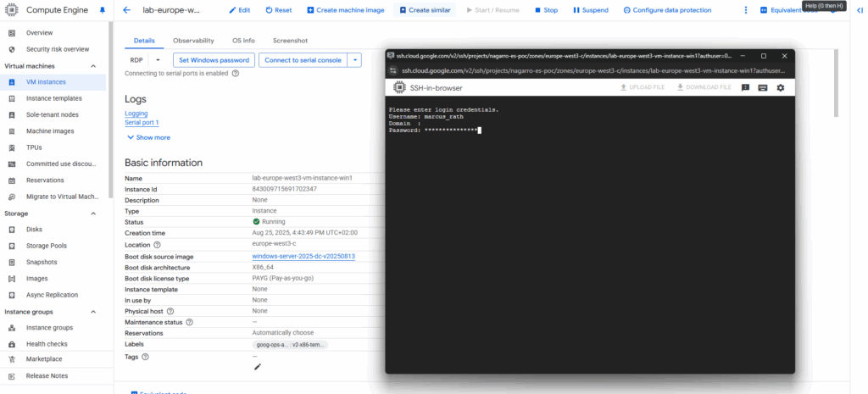Click Edit in the toolbar
Image resolution: width=868 pixels, height=394 pixels.
[x=240, y=10]
